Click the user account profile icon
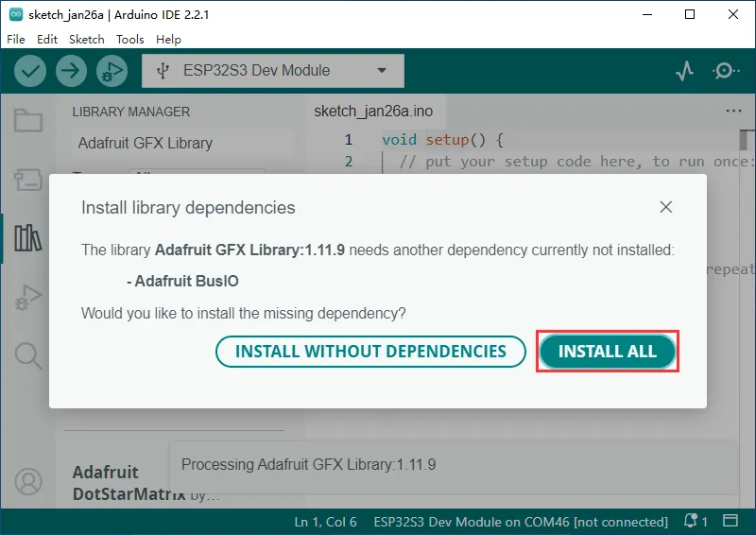This screenshot has width=756, height=535. click(28, 481)
